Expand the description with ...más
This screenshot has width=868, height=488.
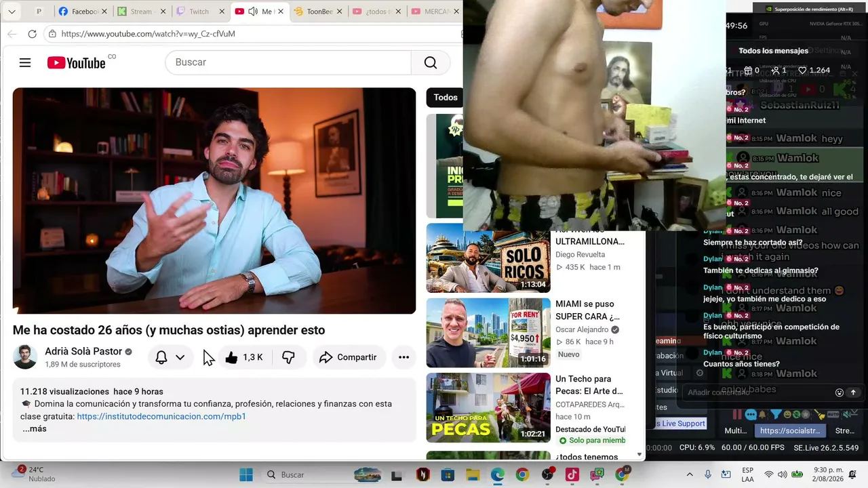35,429
